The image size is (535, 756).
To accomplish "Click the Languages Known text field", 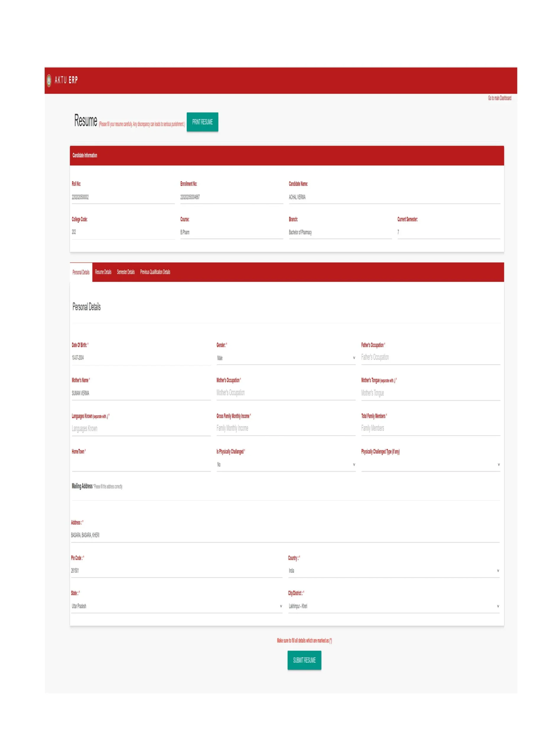I will click(x=141, y=429).
